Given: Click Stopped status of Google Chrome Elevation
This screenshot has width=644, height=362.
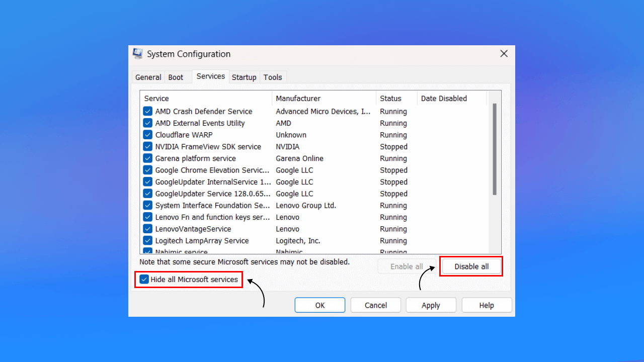Looking at the screenshot, I should [393, 170].
